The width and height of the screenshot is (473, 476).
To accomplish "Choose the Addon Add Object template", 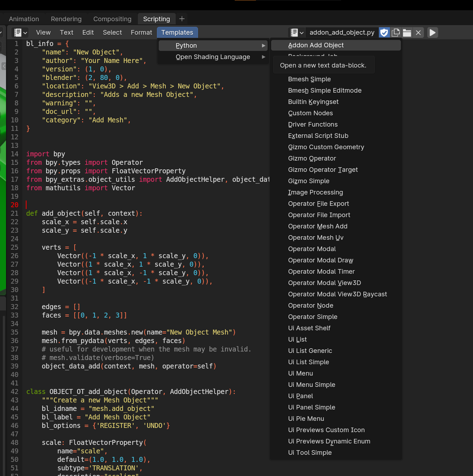I will (x=316, y=45).
